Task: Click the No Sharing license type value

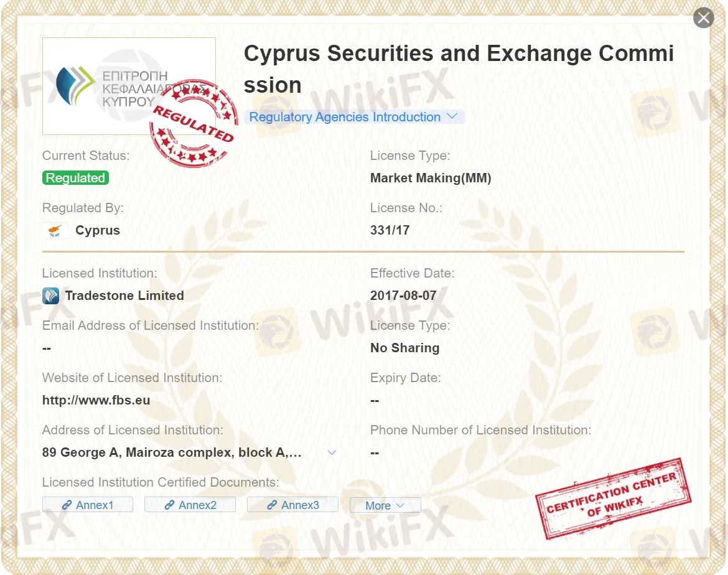Action: (x=405, y=348)
